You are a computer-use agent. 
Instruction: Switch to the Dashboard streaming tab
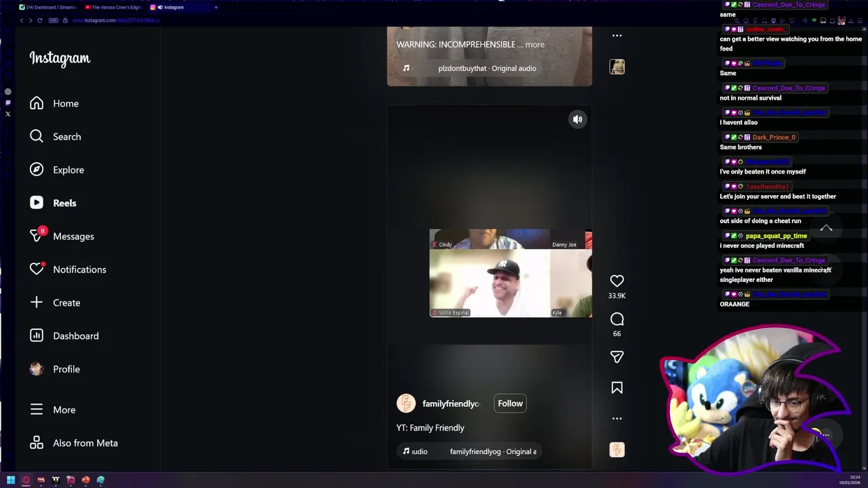point(47,7)
